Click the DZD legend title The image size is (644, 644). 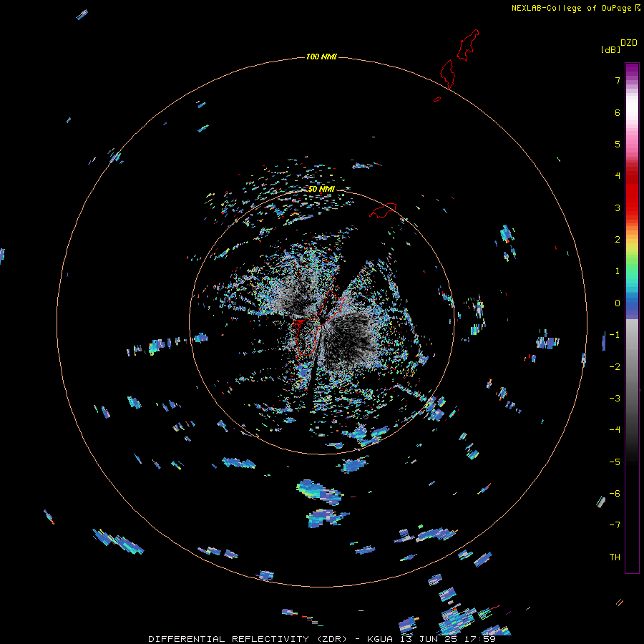(629, 43)
